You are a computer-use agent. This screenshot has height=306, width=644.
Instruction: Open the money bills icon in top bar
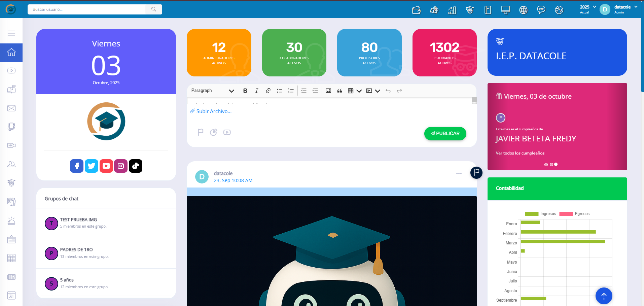pyautogui.click(x=434, y=10)
